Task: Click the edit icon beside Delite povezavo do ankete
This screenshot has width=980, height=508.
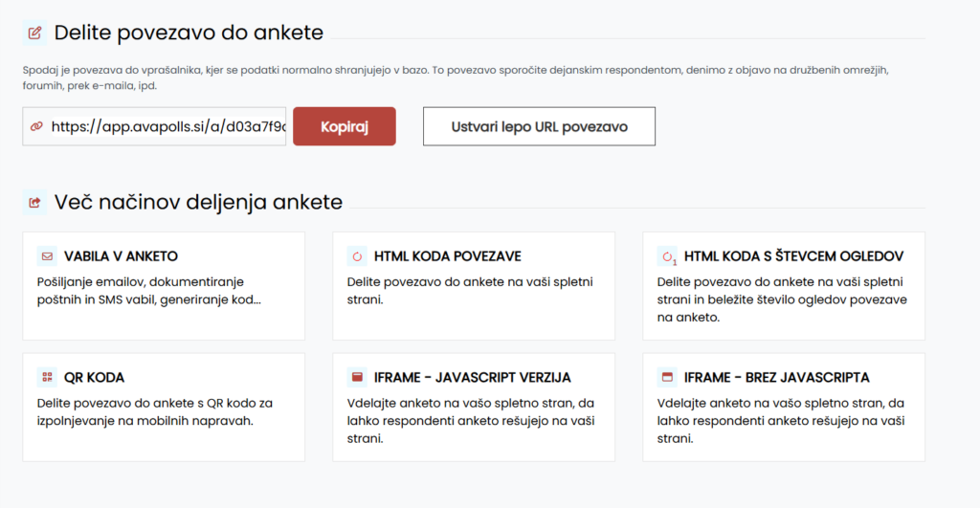Action: (x=35, y=33)
